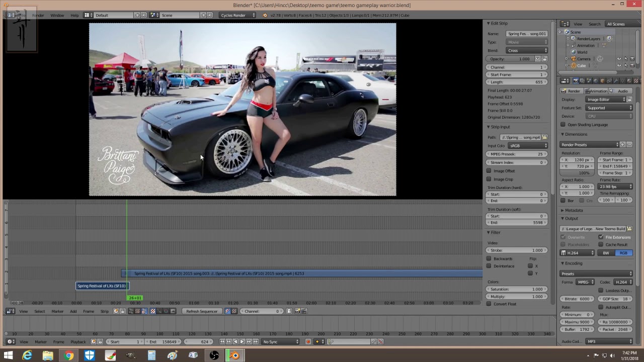Open the No Sync playback dropdown
The width and height of the screenshot is (644, 362).
[x=280, y=342]
